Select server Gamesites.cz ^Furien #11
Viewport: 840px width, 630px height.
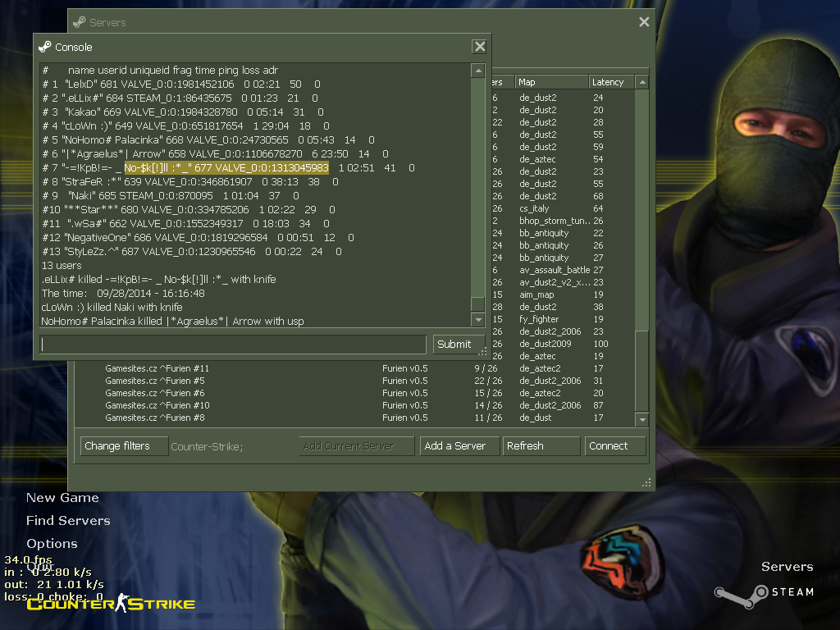click(356, 368)
